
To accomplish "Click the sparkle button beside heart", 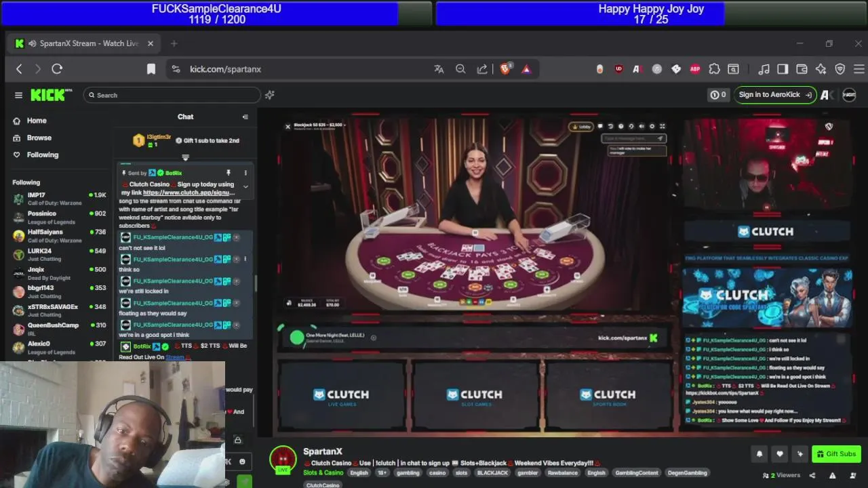I will [800, 454].
